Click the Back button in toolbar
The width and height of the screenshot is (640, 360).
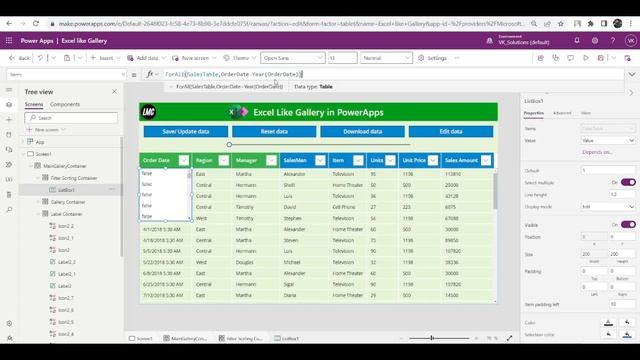click(19, 58)
